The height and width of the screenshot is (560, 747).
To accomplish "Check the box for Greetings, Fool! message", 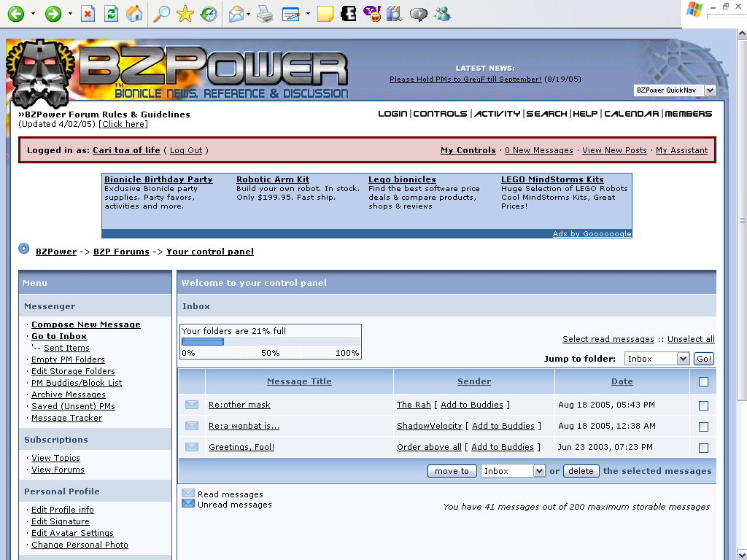I will click(x=703, y=448).
